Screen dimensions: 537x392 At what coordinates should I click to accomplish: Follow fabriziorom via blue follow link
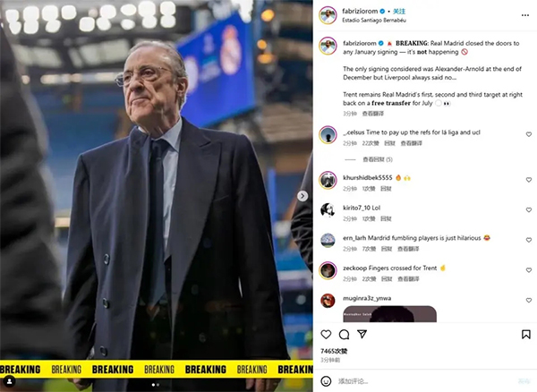399,12
